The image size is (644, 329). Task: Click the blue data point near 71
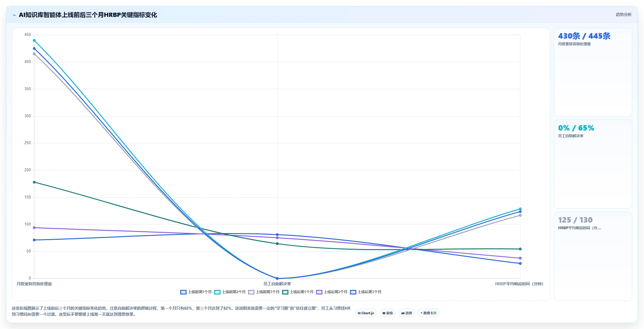(34, 240)
